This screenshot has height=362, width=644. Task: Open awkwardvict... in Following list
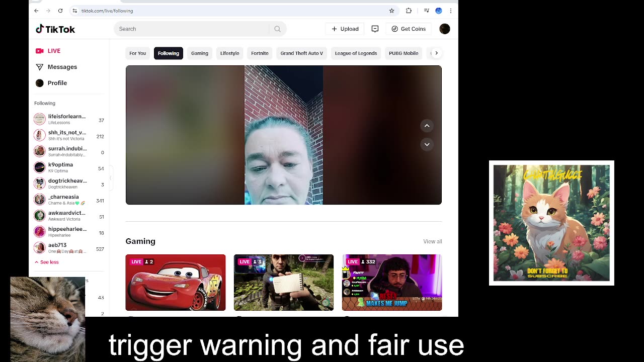pyautogui.click(x=69, y=216)
